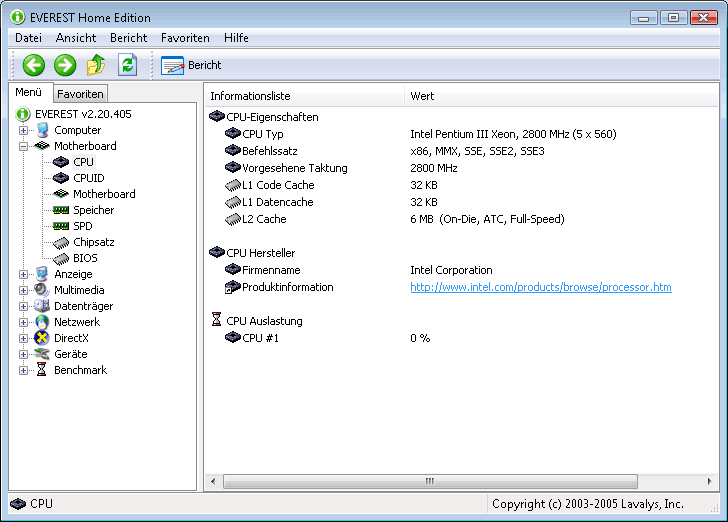Open the Bericht report wizard button
Screen dimensions: 728x522
pos(191,65)
